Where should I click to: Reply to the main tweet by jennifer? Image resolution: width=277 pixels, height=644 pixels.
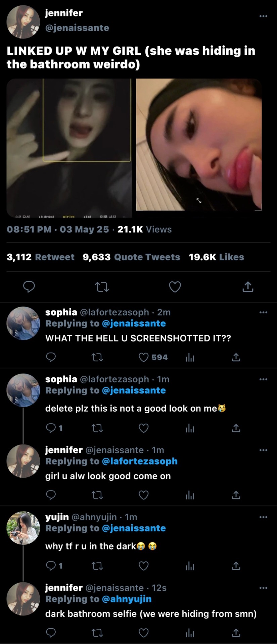29,287
